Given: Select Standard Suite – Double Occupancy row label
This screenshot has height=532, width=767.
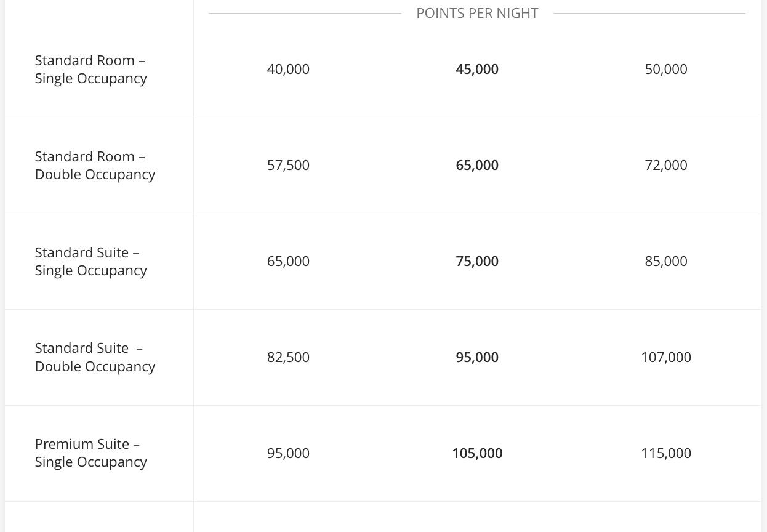Looking at the screenshot, I should pyautogui.click(x=95, y=357).
